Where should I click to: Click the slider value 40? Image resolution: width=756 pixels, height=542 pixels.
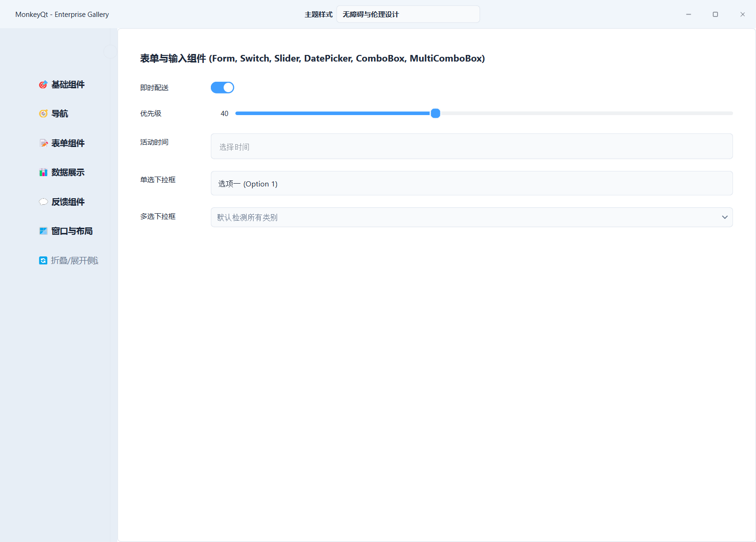224,114
